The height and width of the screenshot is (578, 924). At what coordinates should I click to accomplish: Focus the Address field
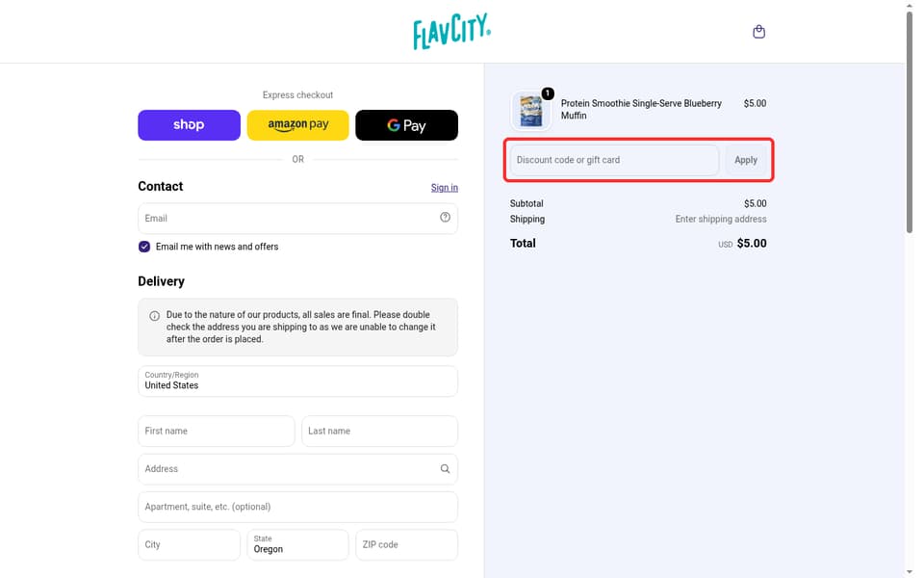pos(297,469)
